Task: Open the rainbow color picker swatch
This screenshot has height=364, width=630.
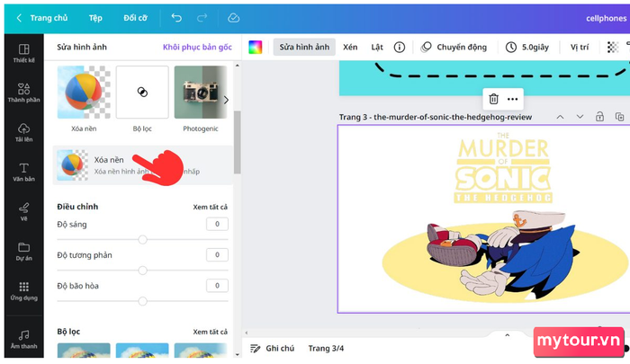Action: click(x=255, y=47)
